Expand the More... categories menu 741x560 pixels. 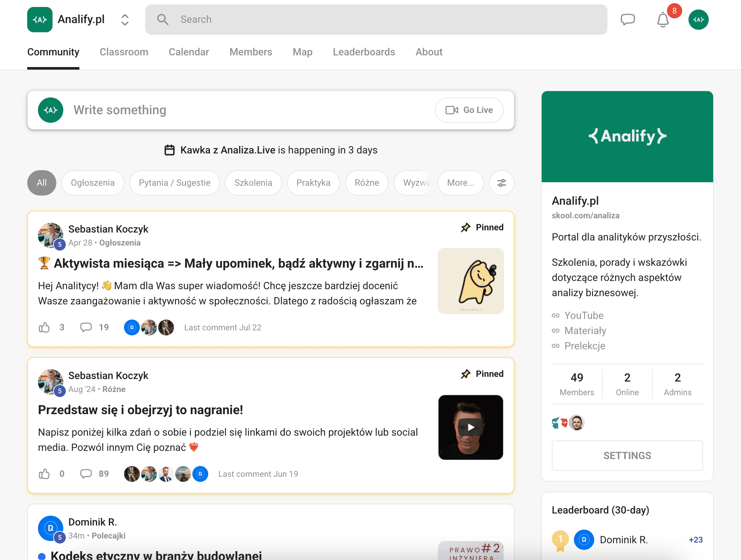tap(461, 183)
